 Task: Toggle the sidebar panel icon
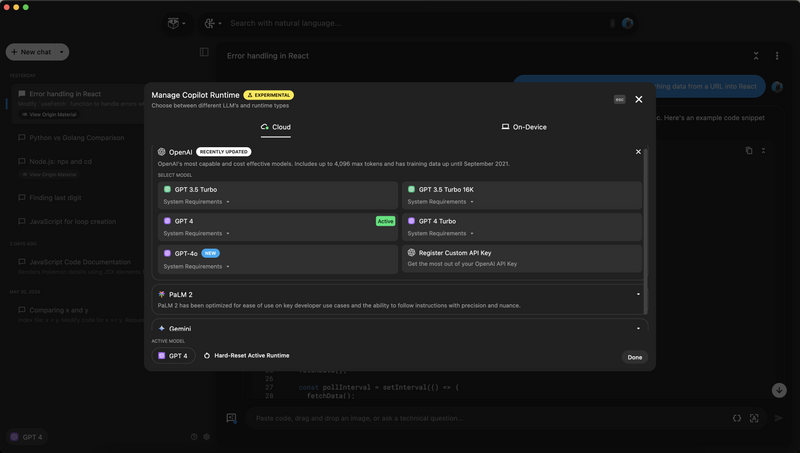[x=204, y=52]
